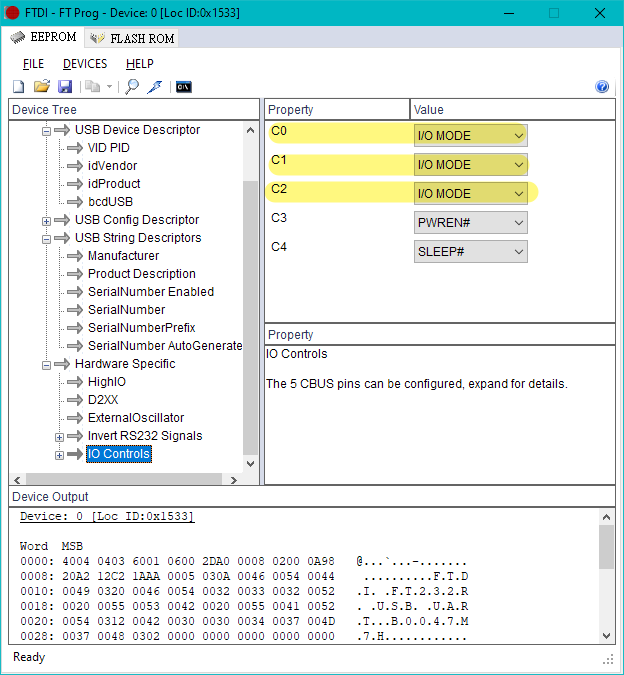Open the C0 mode dropdown

click(x=470, y=135)
